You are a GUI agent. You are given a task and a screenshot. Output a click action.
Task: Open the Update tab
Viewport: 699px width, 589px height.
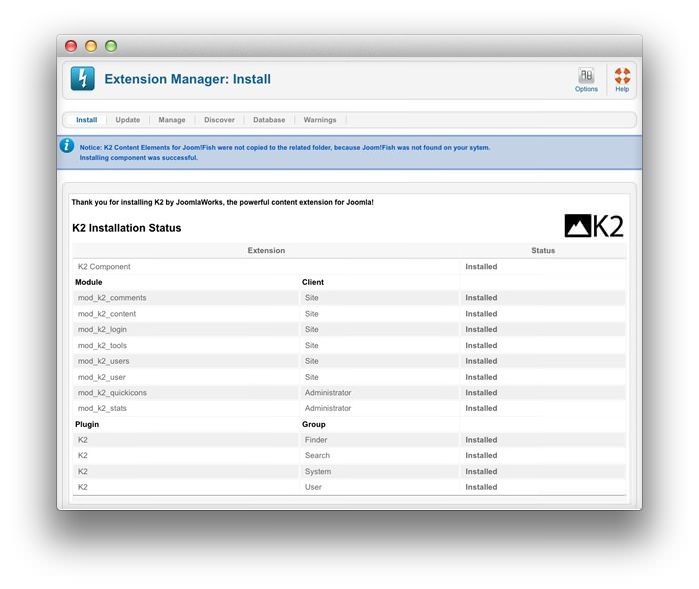coord(128,120)
